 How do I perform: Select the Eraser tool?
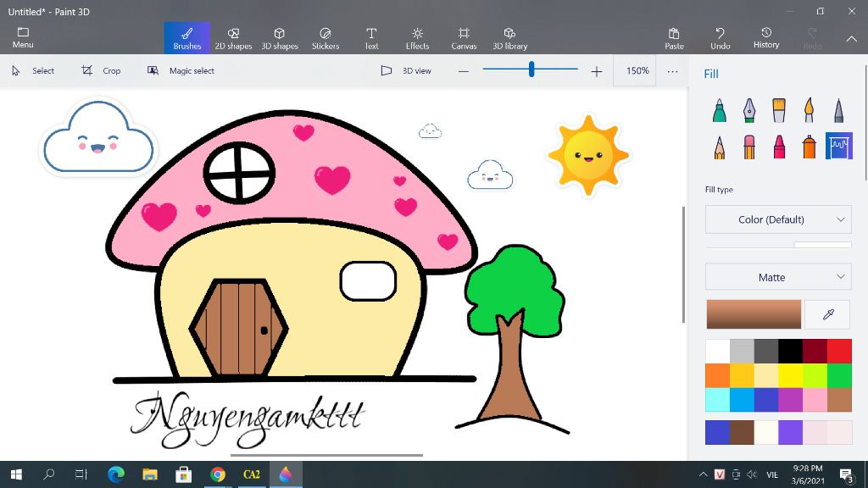tap(749, 147)
